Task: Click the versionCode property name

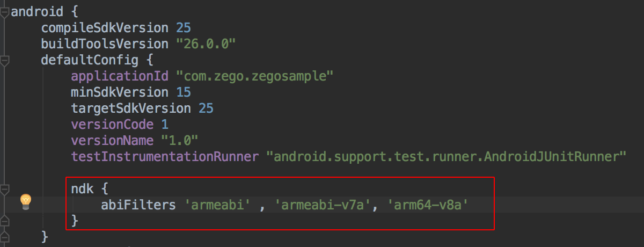Action: coord(112,125)
